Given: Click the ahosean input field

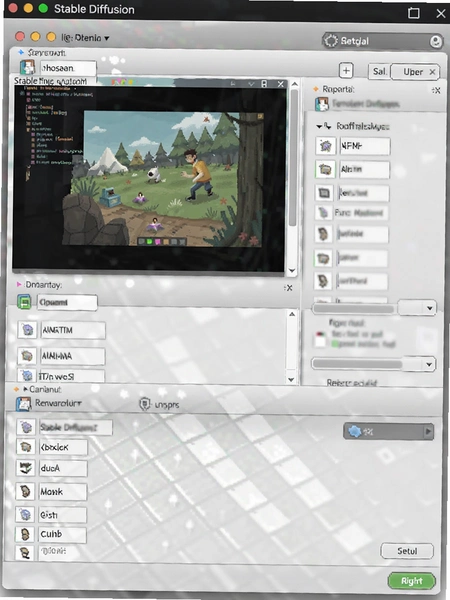Looking at the screenshot, I should pos(68,68).
